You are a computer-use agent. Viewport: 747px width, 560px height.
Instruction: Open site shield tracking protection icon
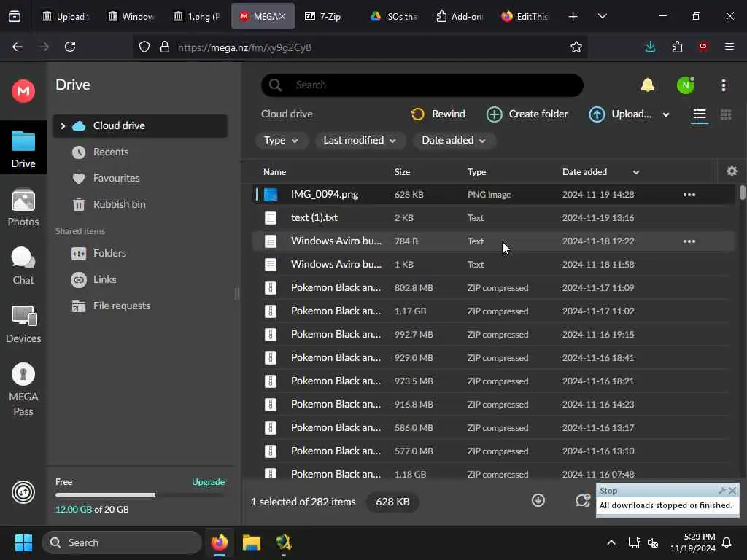coord(144,47)
